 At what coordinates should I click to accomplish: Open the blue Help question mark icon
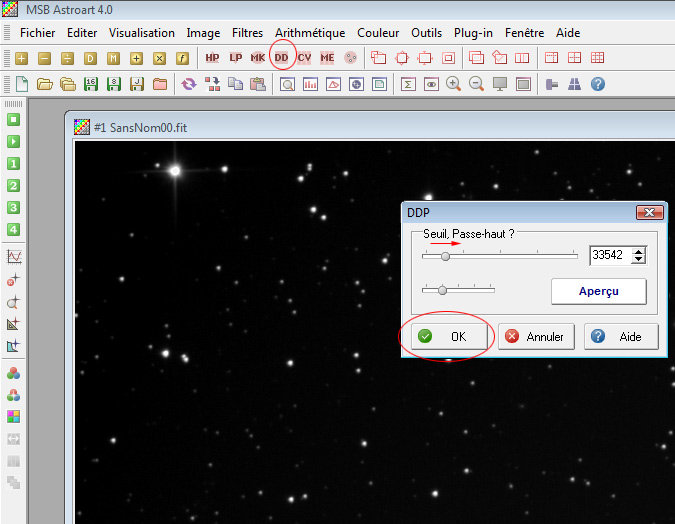tap(598, 84)
